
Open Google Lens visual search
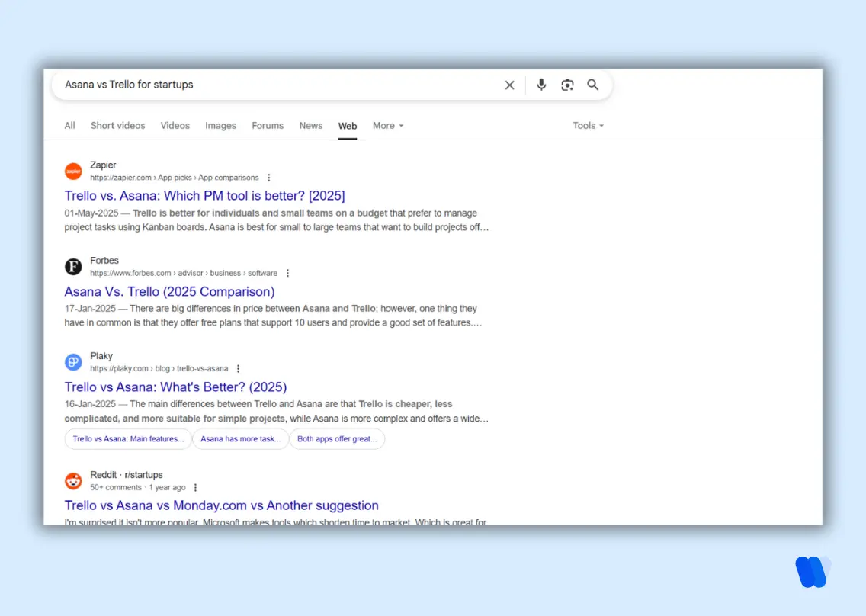(x=567, y=85)
